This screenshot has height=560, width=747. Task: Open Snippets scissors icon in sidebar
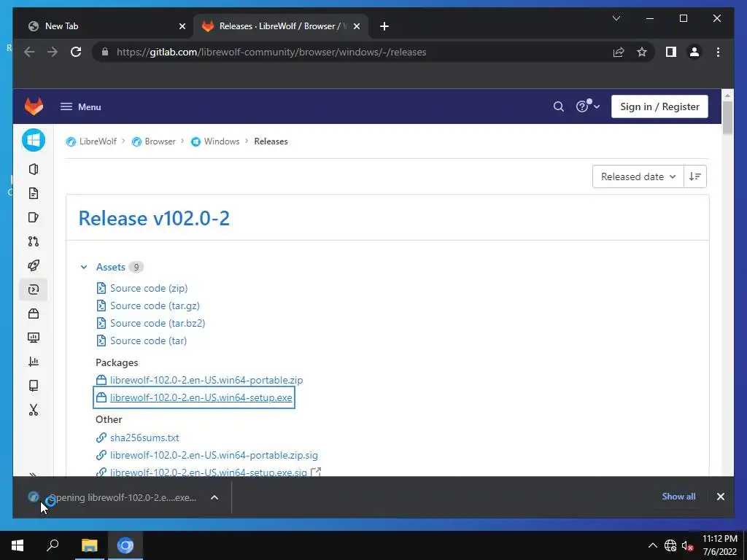(x=34, y=410)
